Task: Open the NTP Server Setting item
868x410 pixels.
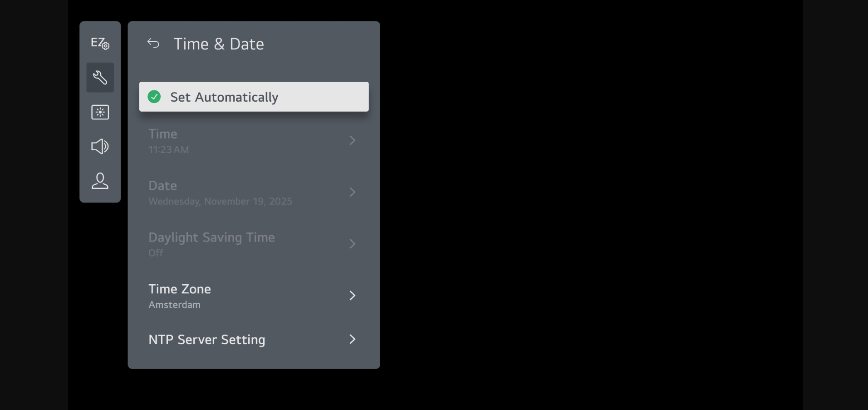Action: point(207,340)
